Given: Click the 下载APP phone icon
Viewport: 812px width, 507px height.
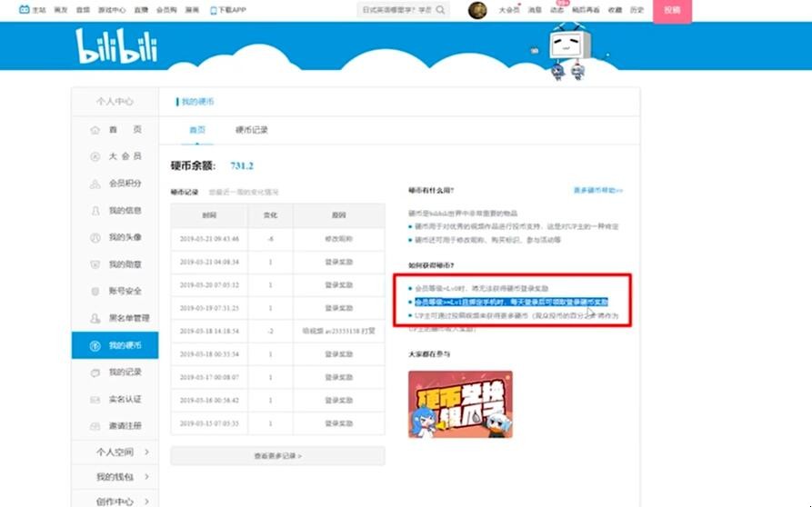Looking at the screenshot, I should [x=213, y=10].
